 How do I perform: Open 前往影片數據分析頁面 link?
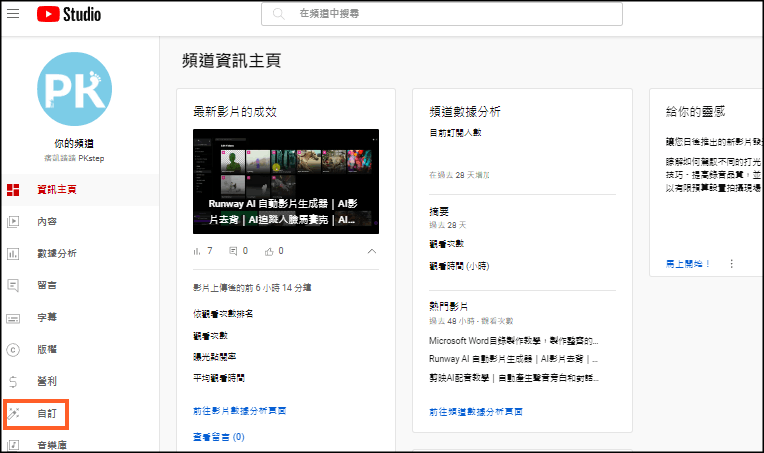click(239, 411)
